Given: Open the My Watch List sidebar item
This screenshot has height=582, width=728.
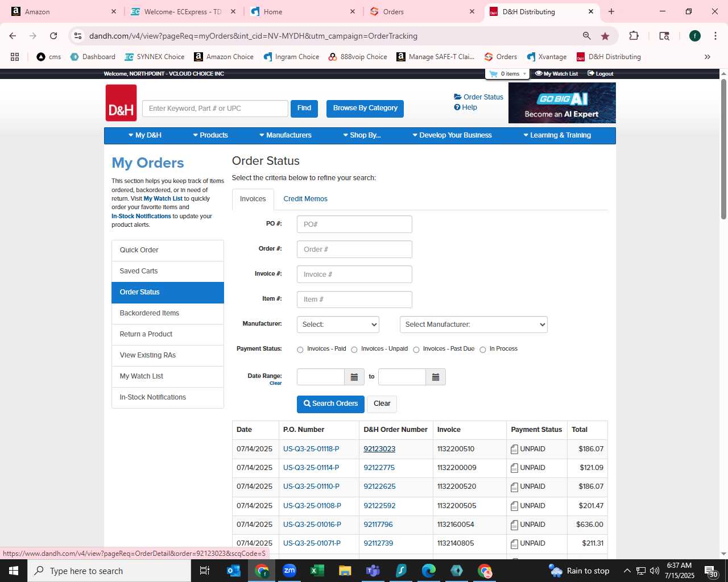Looking at the screenshot, I should click(168, 376).
